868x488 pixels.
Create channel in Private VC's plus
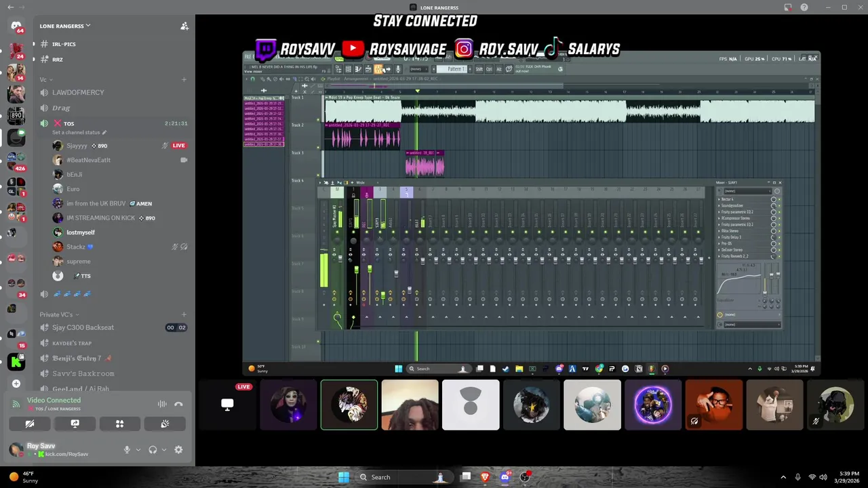(x=184, y=314)
